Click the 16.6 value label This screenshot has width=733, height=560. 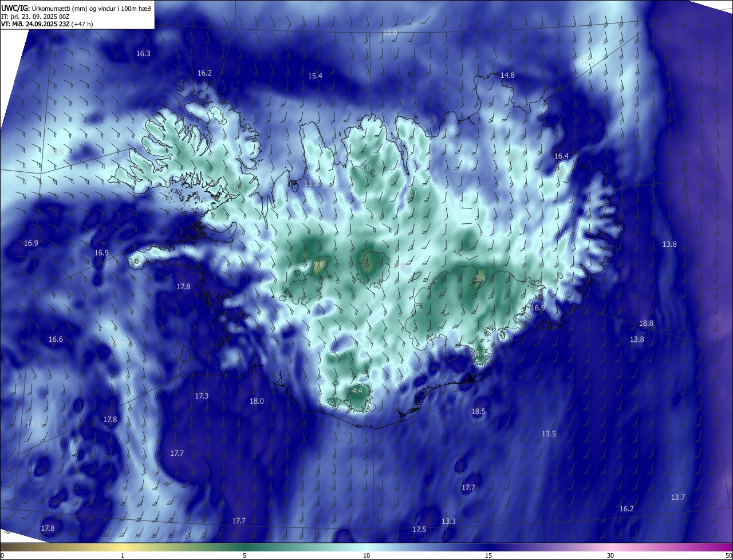(56, 340)
